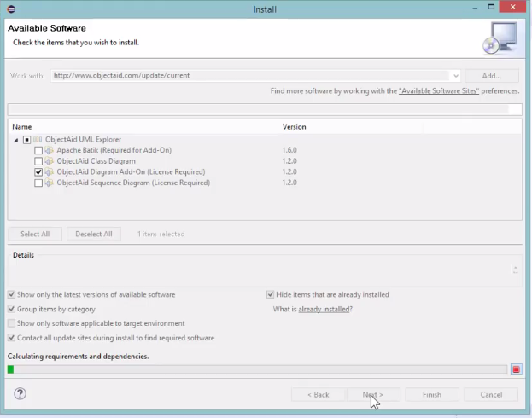Viewport: 532px width, 418px height.
Task: Select the ObjectAid Sequence Diagram (License Required) row
Action: [133, 183]
